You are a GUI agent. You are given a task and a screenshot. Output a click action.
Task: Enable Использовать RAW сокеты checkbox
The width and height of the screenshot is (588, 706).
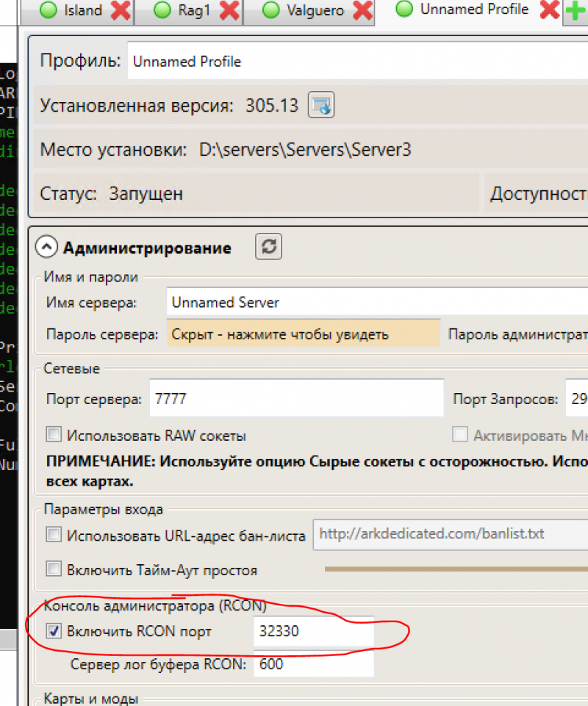(x=54, y=435)
